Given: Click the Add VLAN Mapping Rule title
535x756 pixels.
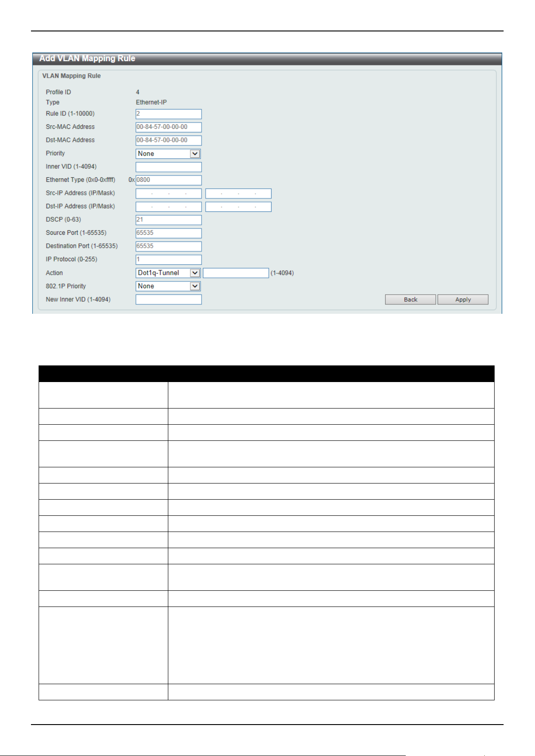Looking at the screenshot, I should click(87, 58).
